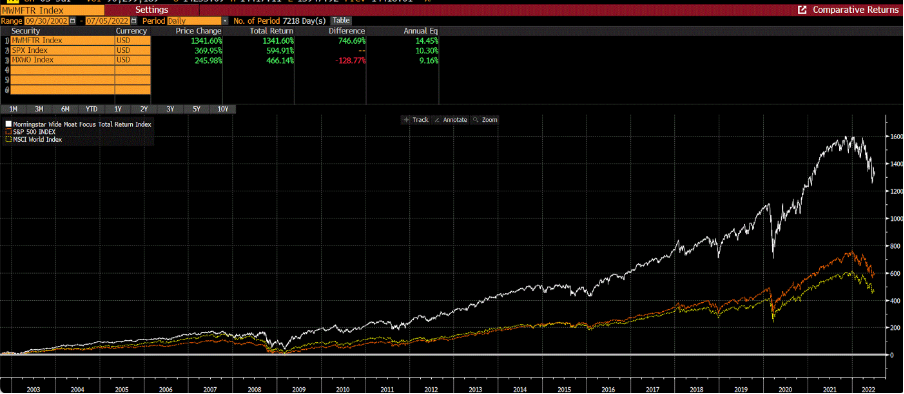Edit security row 1 MWMFTR Index
This screenshot has width=904, height=394.
(x=62, y=41)
